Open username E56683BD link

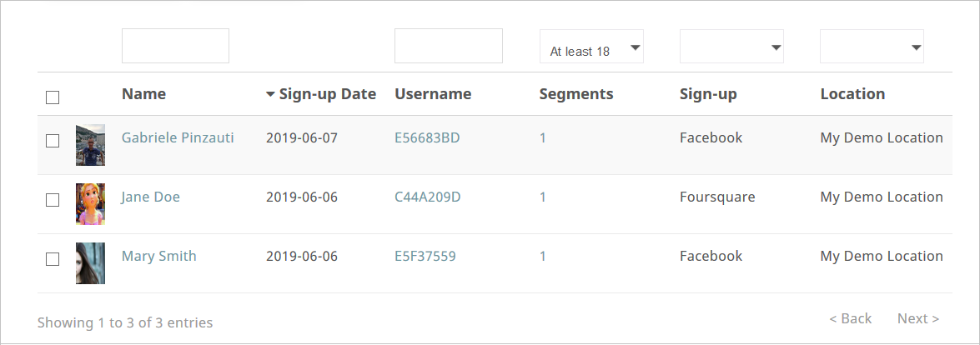tap(428, 137)
